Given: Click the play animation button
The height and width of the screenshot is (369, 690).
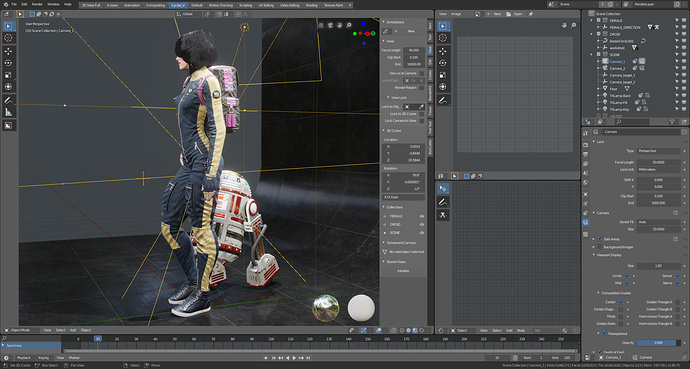Looking at the screenshot, I should pyautogui.click(x=294, y=358).
